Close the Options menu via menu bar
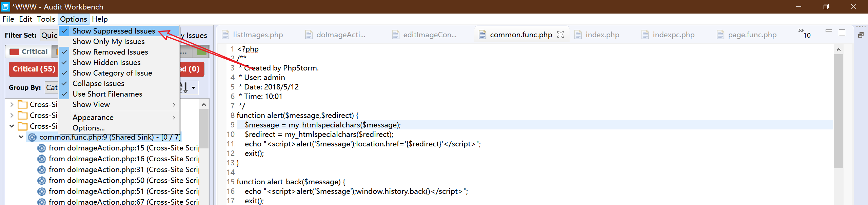Viewport: 868px width, 205px height. (x=74, y=19)
